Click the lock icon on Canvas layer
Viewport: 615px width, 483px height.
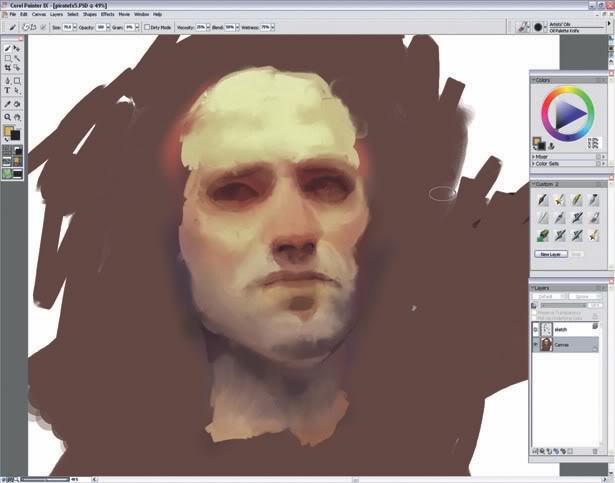point(595,347)
